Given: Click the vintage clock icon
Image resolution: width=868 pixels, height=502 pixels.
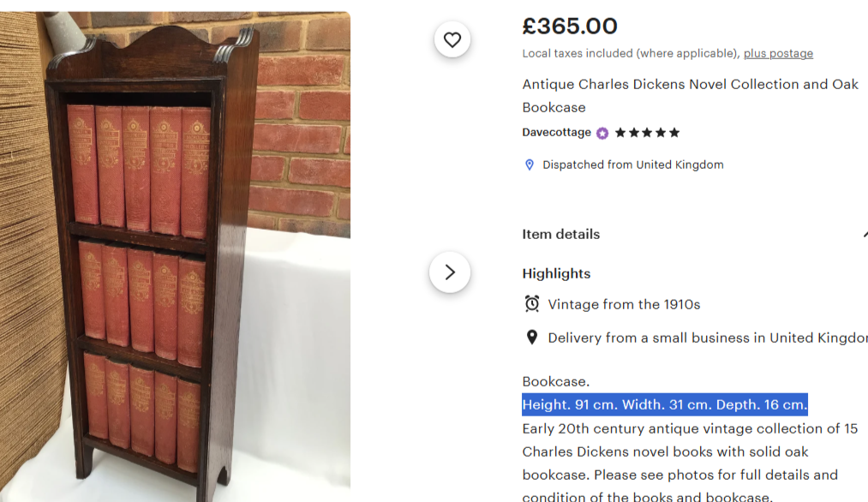Looking at the screenshot, I should pos(532,304).
